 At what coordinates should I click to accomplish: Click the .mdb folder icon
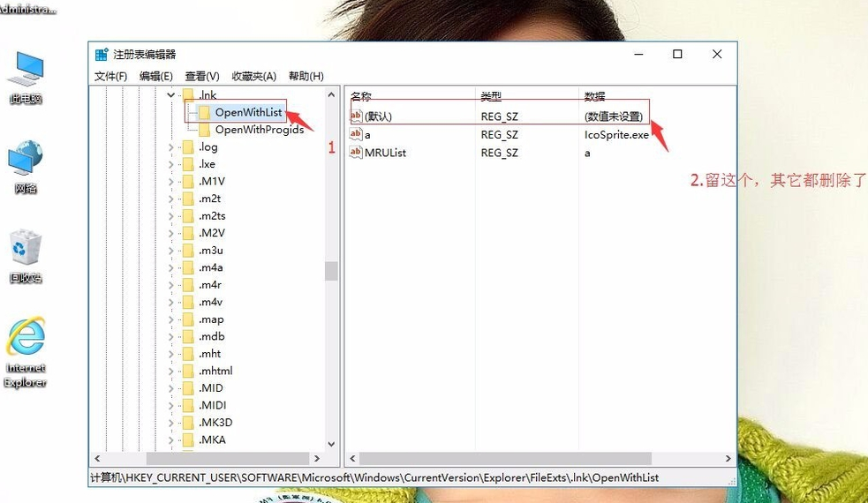(188, 336)
